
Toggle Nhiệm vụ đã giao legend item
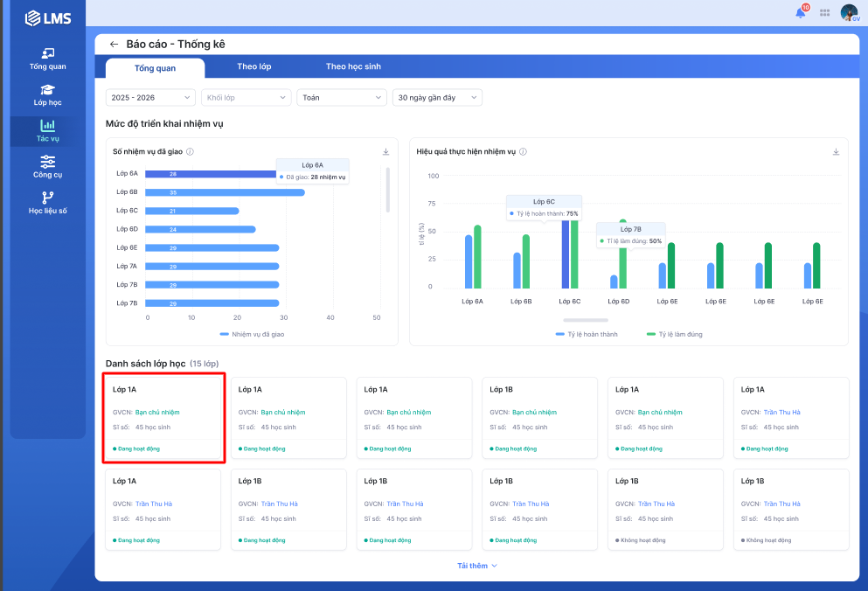coord(252,334)
